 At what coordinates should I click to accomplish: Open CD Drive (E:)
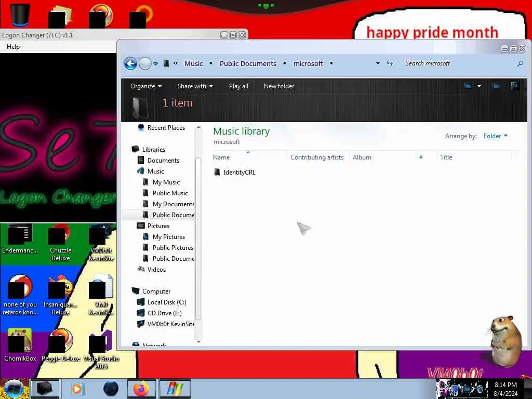coord(159,313)
